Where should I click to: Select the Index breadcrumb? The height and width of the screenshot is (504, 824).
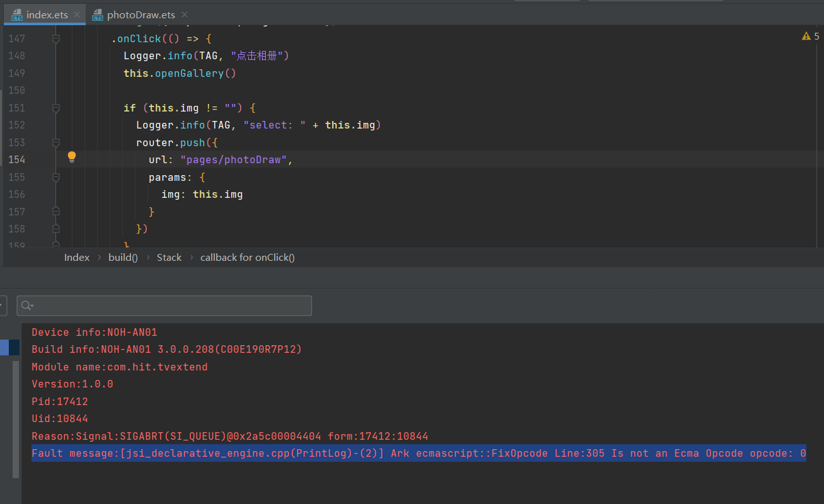(77, 257)
